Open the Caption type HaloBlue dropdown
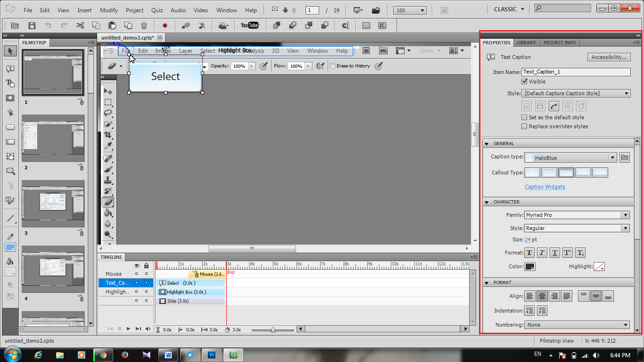 tap(570, 158)
